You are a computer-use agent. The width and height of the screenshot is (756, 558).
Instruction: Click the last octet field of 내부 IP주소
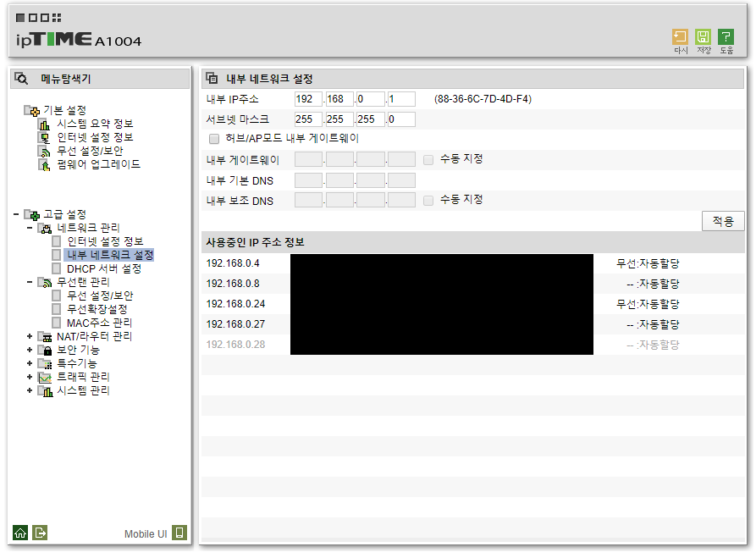[x=401, y=99]
